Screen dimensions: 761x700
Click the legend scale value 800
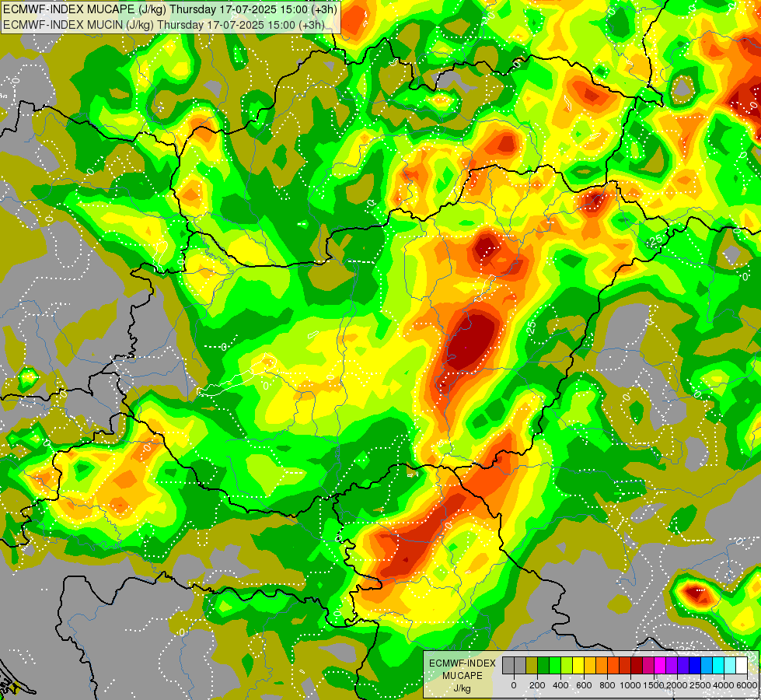coord(607,685)
